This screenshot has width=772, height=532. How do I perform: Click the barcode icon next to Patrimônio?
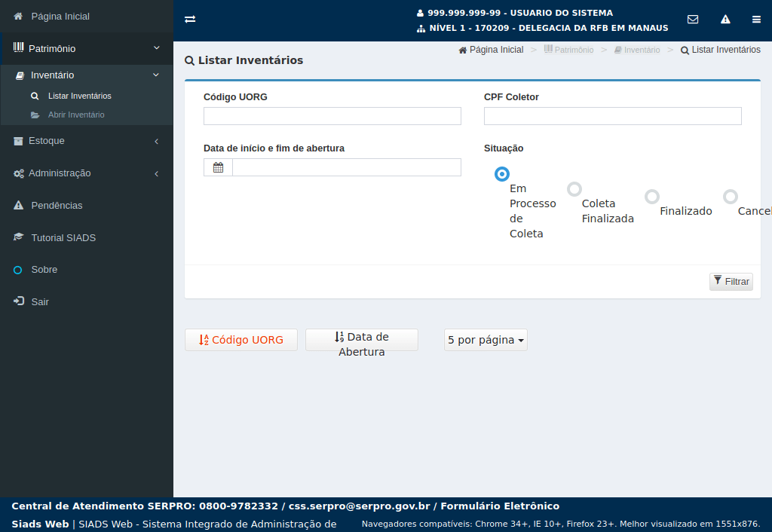18,47
